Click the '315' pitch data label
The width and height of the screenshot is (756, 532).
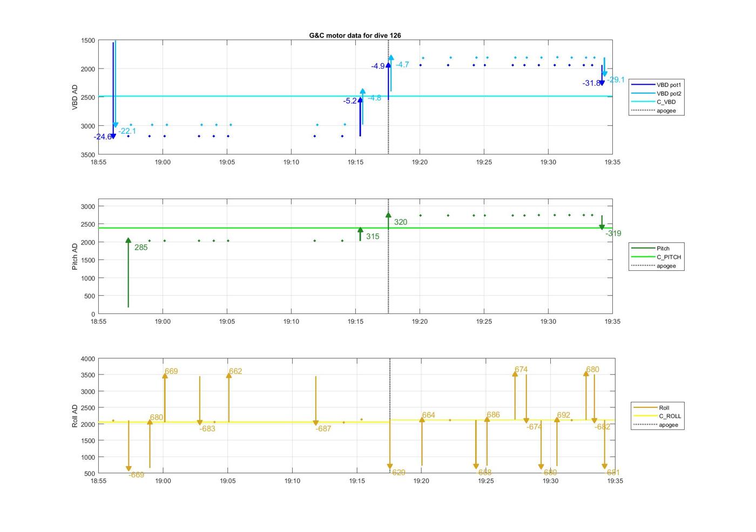coord(373,236)
